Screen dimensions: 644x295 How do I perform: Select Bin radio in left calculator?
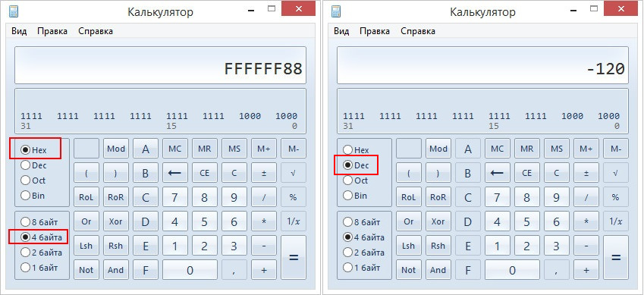(x=33, y=196)
